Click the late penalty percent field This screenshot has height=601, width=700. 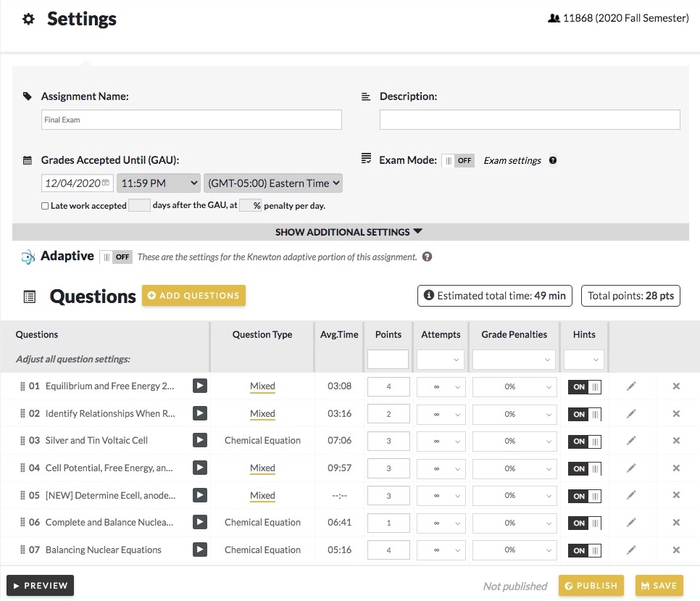point(250,205)
